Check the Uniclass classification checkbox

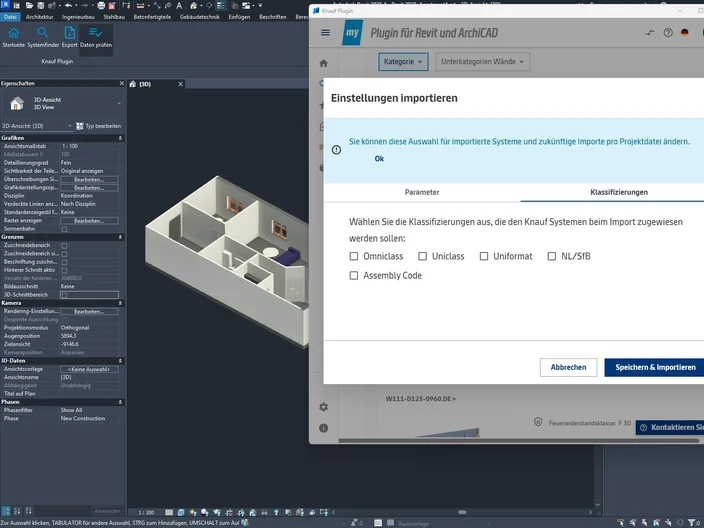(x=422, y=256)
